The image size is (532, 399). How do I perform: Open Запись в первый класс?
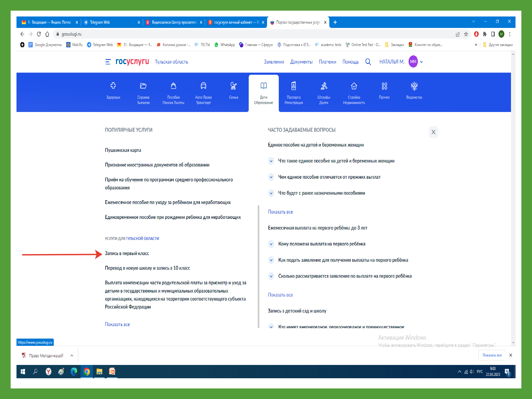pos(127,253)
